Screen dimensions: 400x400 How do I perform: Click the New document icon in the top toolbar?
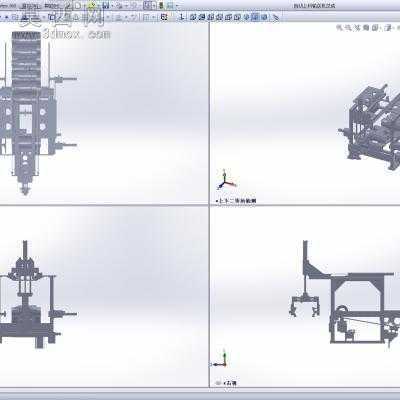tap(77, 6)
